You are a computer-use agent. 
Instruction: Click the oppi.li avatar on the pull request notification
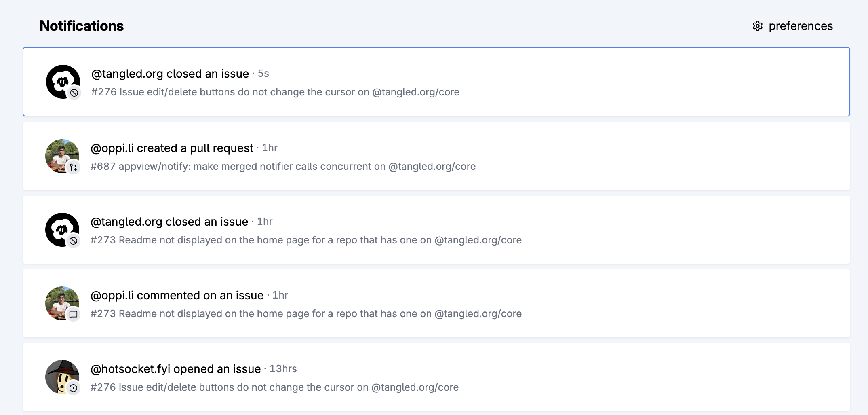click(x=60, y=154)
